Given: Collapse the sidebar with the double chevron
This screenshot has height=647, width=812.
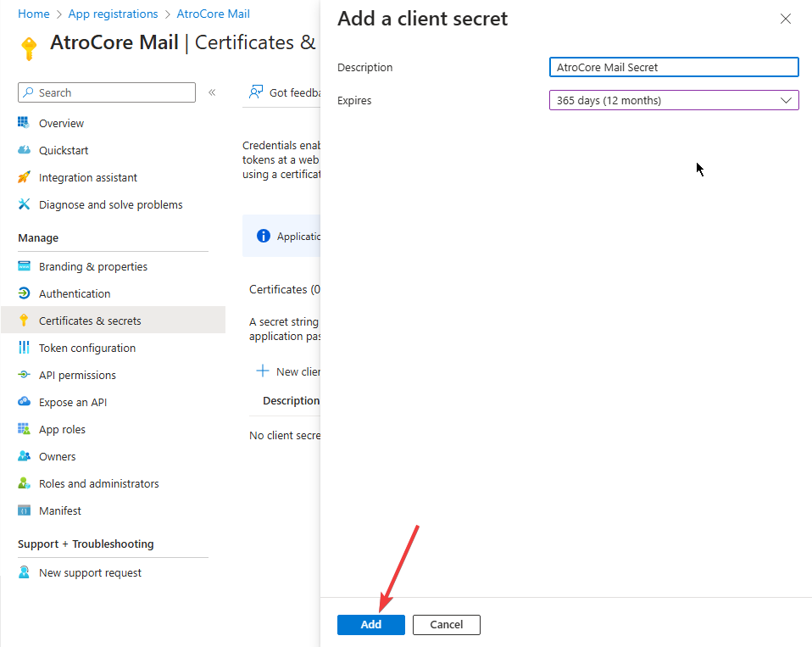Looking at the screenshot, I should click(x=212, y=92).
